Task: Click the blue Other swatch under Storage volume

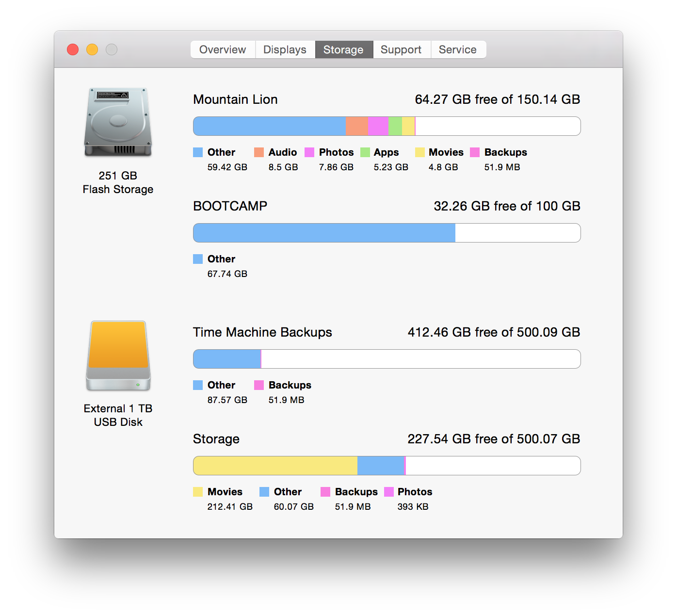Action: tap(264, 492)
